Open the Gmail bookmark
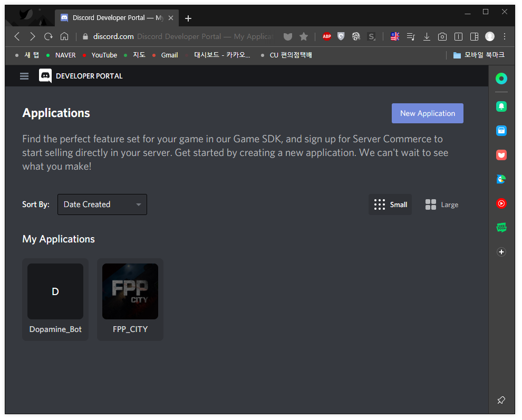Image resolution: width=522 pixels, height=420 pixels. [166, 55]
